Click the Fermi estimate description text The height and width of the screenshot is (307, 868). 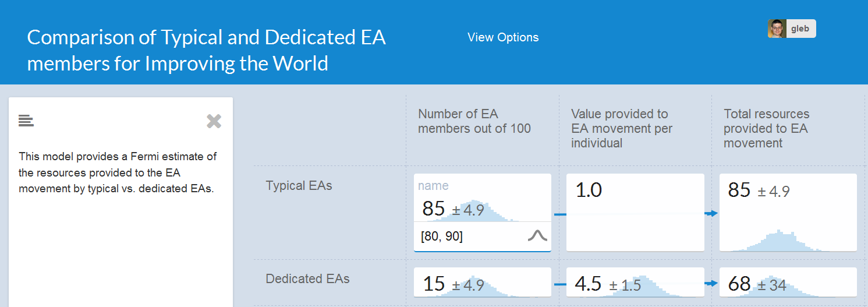(x=118, y=172)
